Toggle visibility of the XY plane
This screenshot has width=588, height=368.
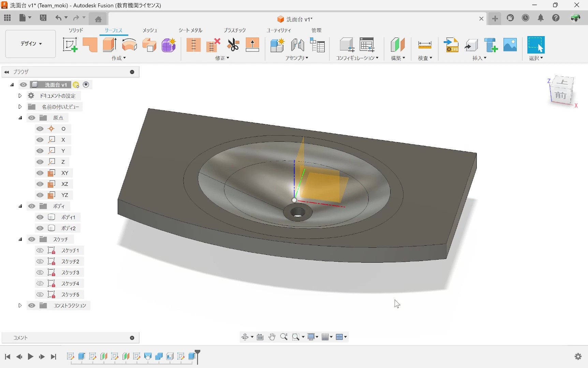click(40, 173)
